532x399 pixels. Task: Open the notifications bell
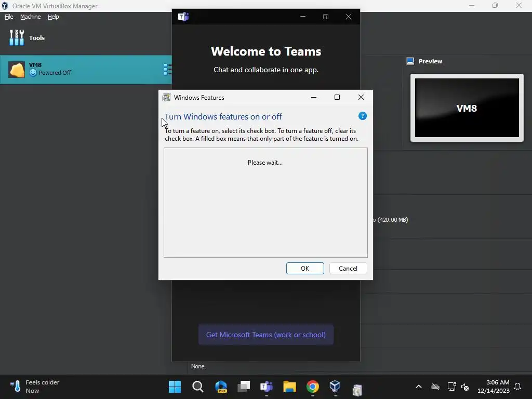click(x=517, y=387)
